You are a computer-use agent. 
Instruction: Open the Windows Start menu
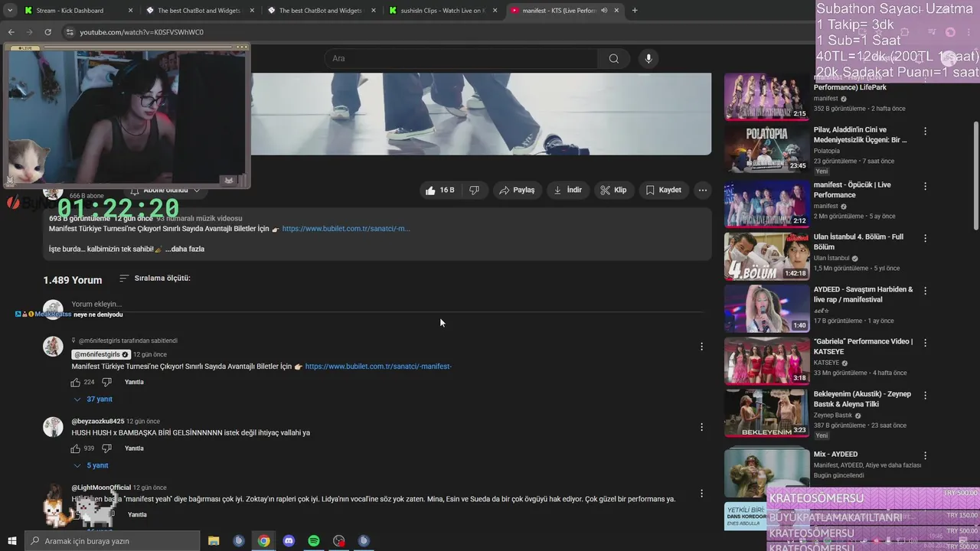pos(11,541)
